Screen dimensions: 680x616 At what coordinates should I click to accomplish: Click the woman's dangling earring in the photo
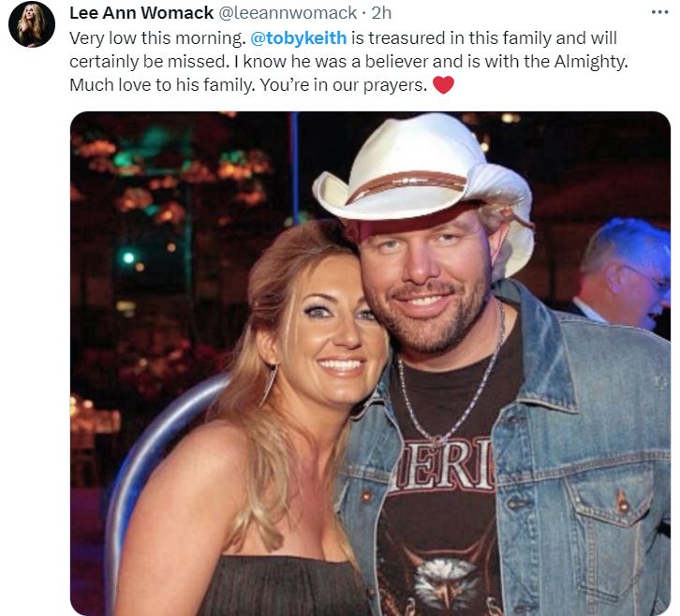270,385
